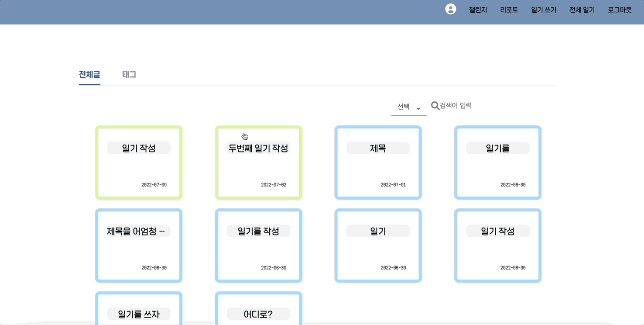Open the 리포트 menu item
This screenshot has height=325, width=644.
[x=509, y=10]
